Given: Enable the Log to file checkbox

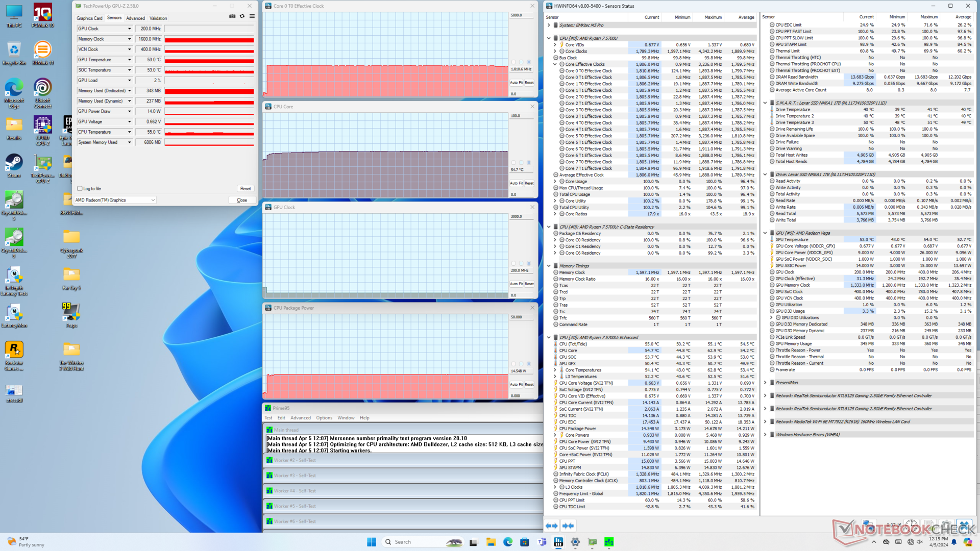Looking at the screenshot, I should [x=80, y=189].
